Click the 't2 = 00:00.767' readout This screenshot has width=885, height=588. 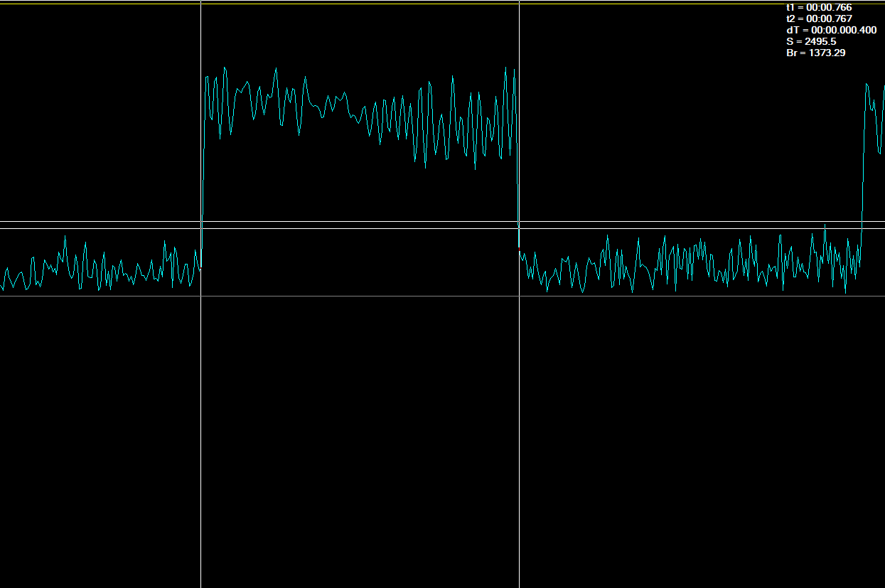coord(819,18)
